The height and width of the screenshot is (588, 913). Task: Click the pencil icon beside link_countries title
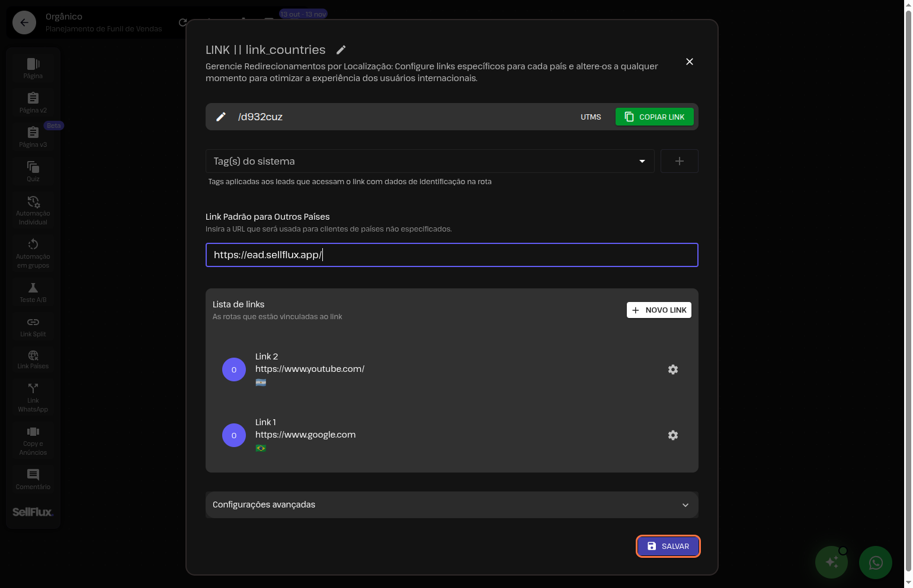(341, 50)
